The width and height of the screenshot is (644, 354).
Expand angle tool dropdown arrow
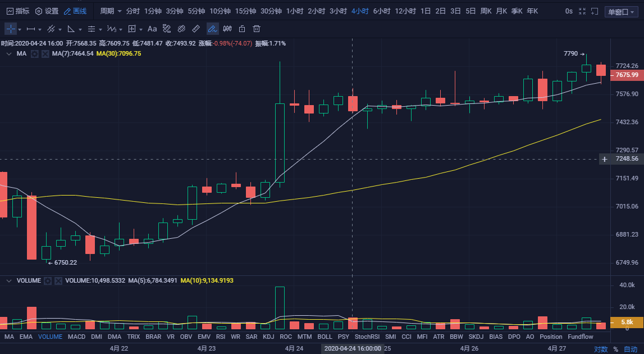coord(80,30)
